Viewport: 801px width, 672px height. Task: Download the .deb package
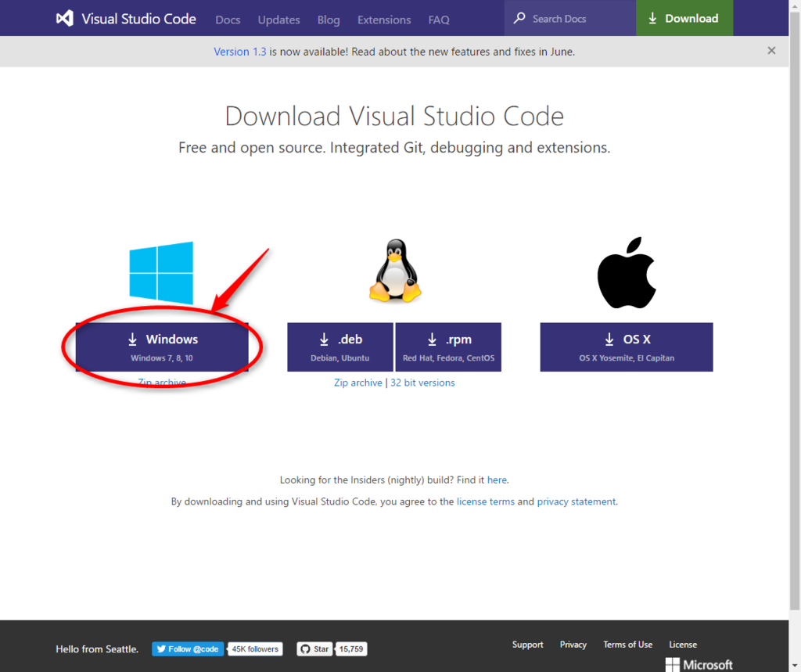340,347
